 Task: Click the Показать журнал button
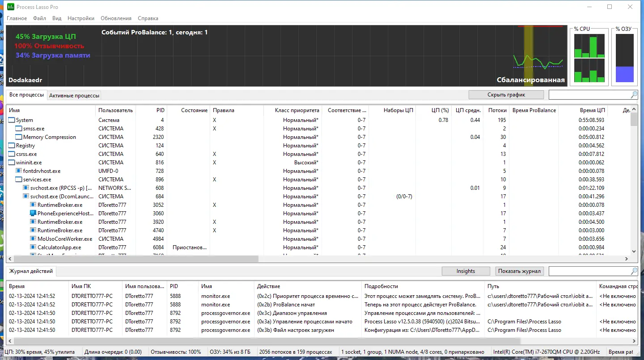click(x=520, y=271)
